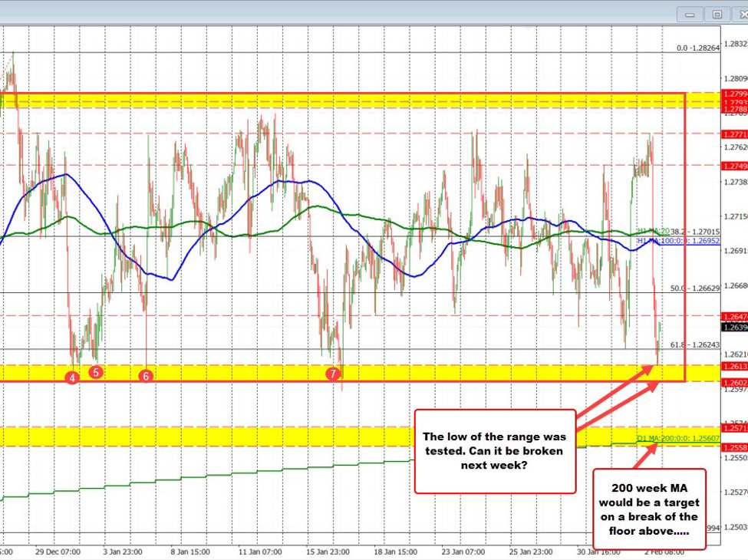The image size is (748, 560).
Task: Select the annotation about the range low being tested
Action: click(495, 451)
